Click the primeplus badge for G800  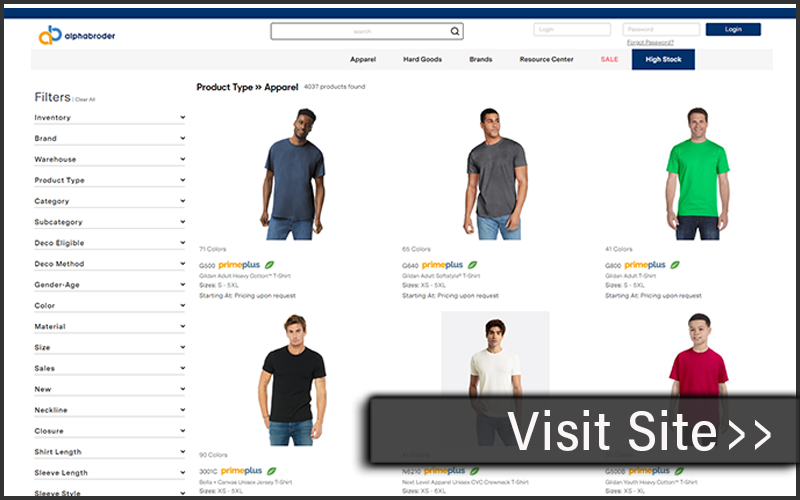pos(645,265)
